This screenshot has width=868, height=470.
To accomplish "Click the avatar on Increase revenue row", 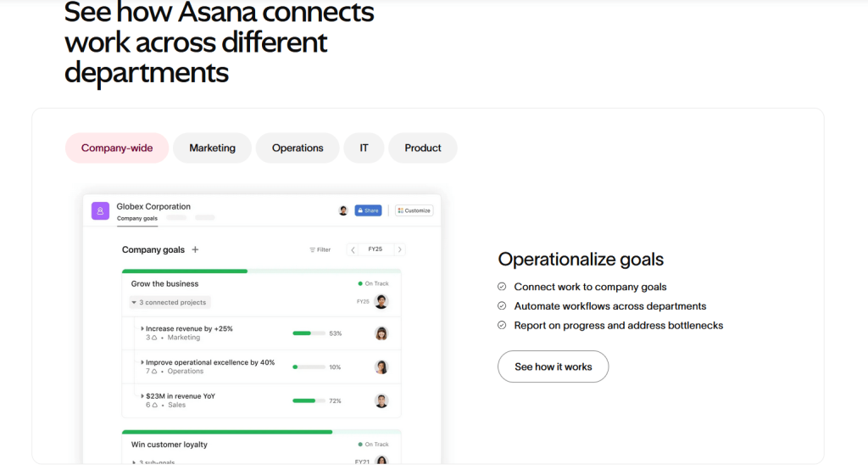I will point(381,333).
